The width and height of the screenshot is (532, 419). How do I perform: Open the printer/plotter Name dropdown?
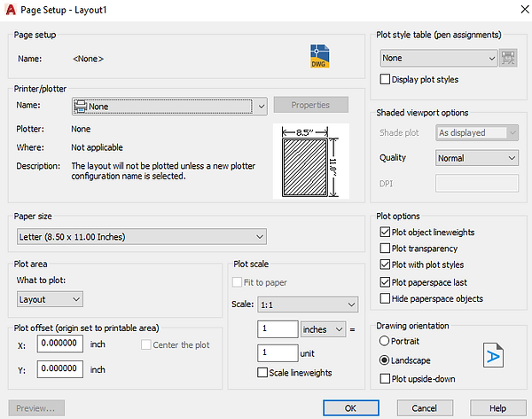pos(169,107)
